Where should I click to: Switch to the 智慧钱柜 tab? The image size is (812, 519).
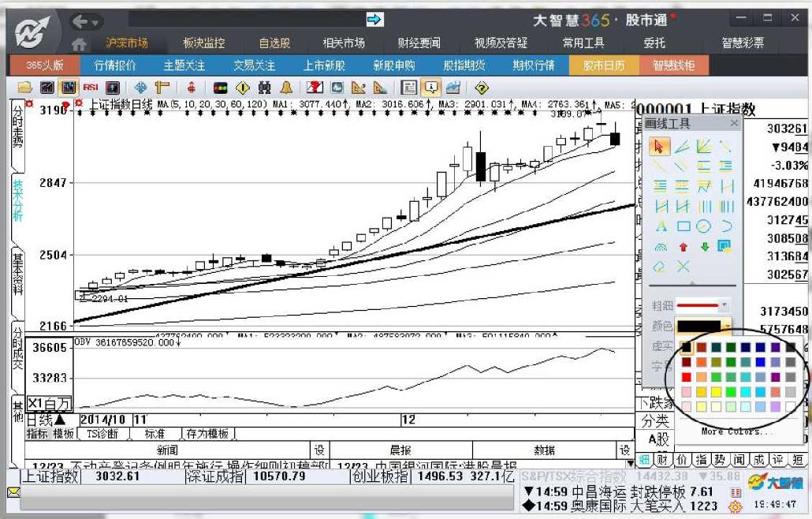click(x=674, y=65)
